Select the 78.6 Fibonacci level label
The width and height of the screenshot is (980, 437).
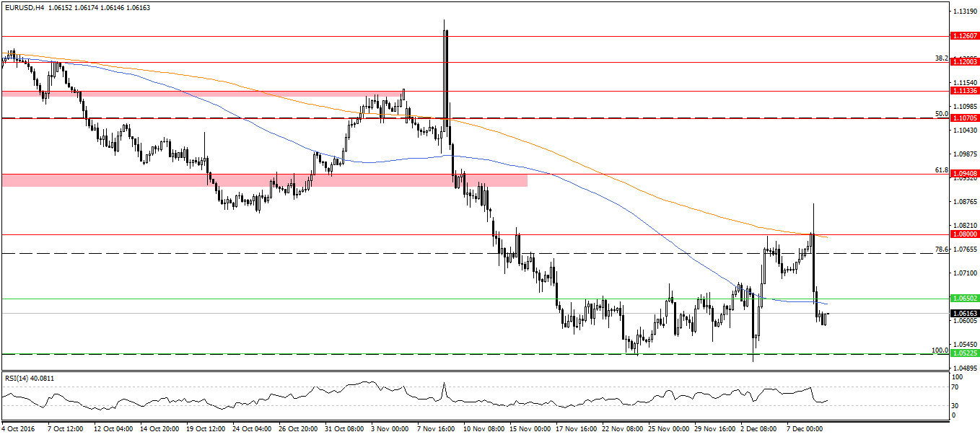click(x=941, y=249)
